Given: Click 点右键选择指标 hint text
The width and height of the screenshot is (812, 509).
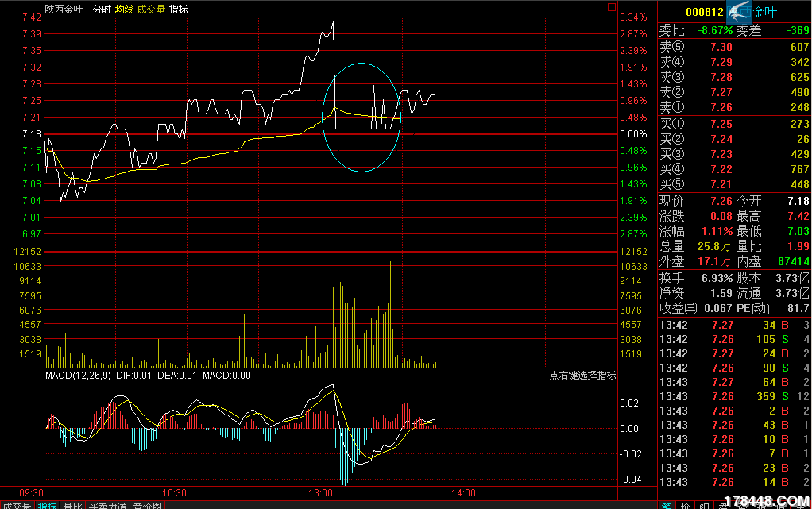Looking at the screenshot, I should (x=582, y=376).
